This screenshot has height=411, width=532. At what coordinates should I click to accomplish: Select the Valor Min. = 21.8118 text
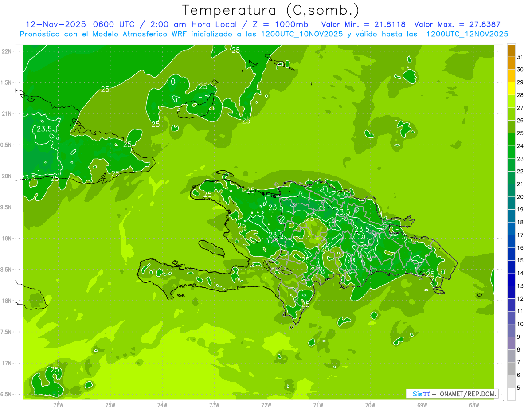(x=363, y=24)
